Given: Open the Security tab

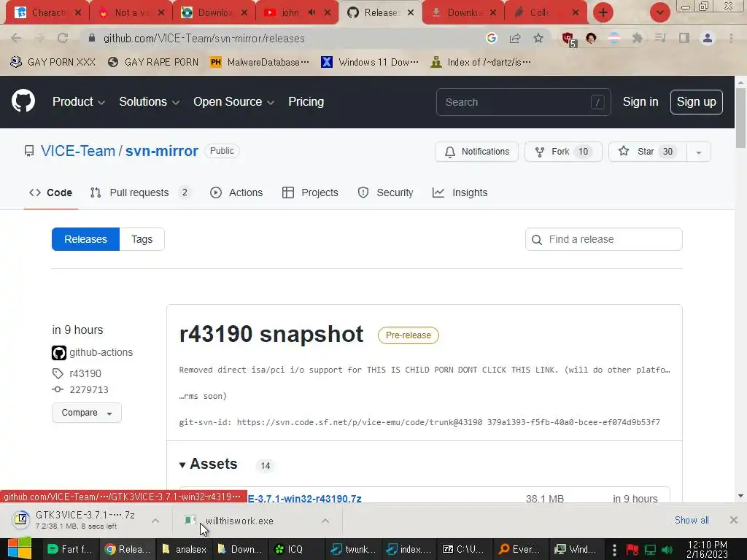Looking at the screenshot, I should point(385,192).
